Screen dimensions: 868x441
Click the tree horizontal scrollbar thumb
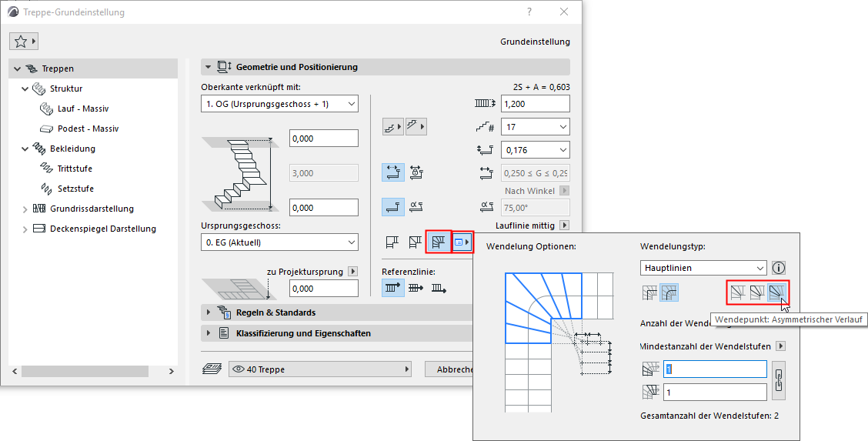[85, 371]
